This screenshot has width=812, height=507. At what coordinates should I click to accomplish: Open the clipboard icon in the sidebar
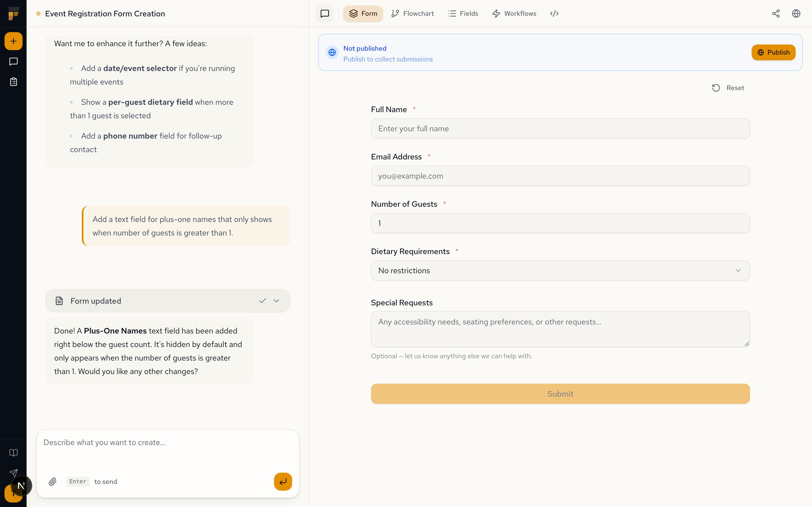click(x=13, y=81)
